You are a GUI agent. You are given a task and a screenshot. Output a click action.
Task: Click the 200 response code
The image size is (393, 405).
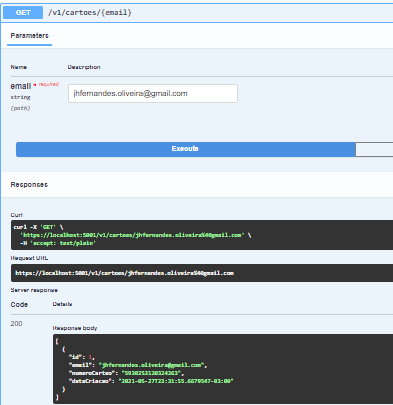click(x=16, y=324)
